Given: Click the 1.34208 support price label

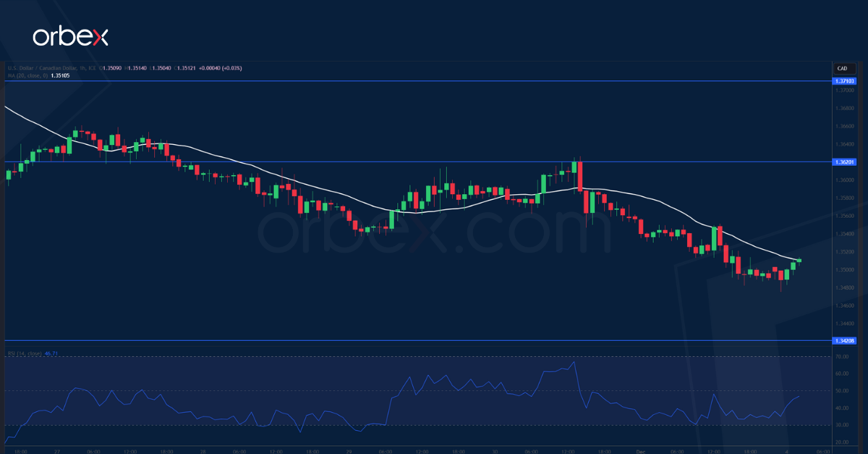Looking at the screenshot, I should (x=844, y=340).
